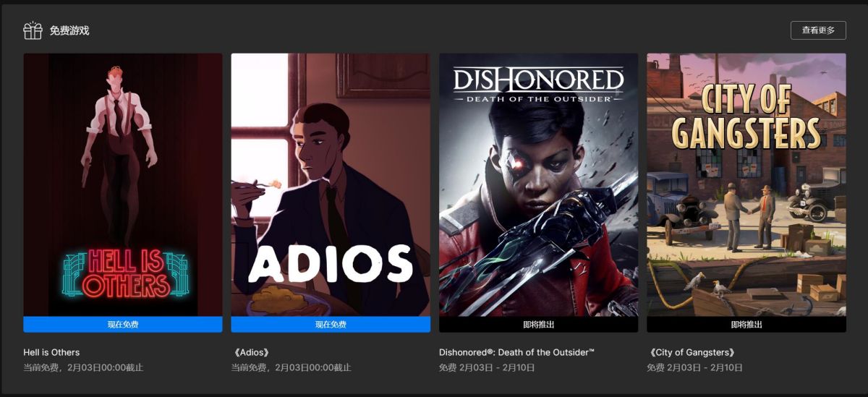Open the City of Gangsters cover image
Viewport: 868px width, 397px height.
tap(746, 184)
